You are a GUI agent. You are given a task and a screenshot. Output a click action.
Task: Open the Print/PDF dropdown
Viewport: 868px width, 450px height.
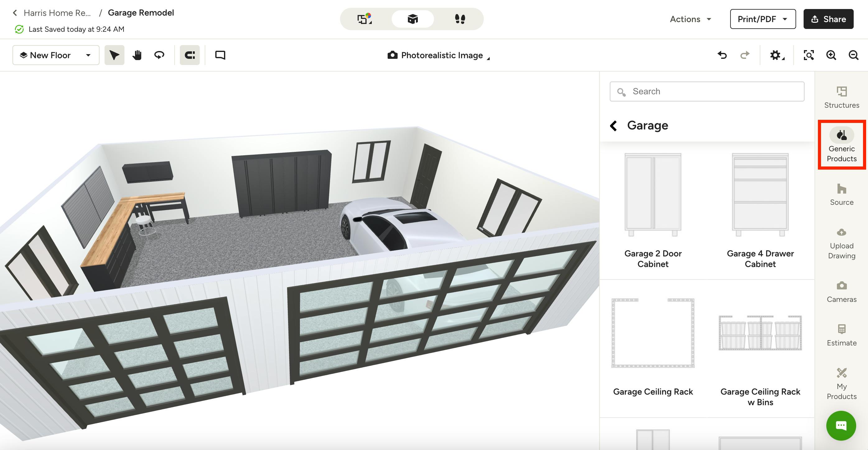coord(763,19)
